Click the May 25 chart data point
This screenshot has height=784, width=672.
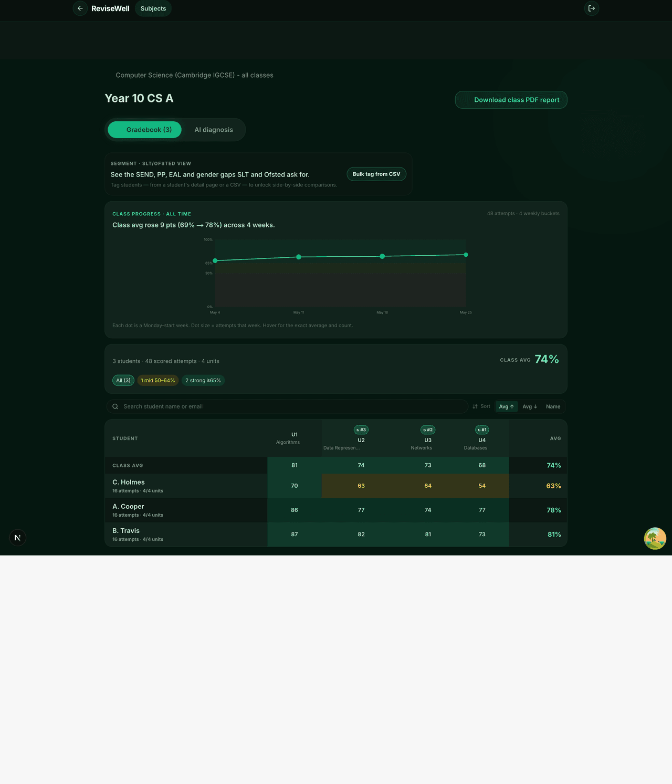tap(466, 255)
